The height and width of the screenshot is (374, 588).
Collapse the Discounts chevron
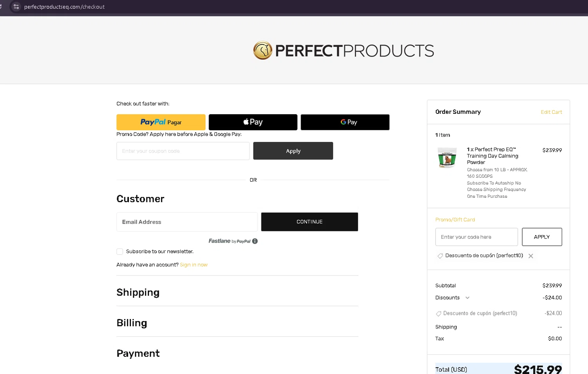(467, 298)
